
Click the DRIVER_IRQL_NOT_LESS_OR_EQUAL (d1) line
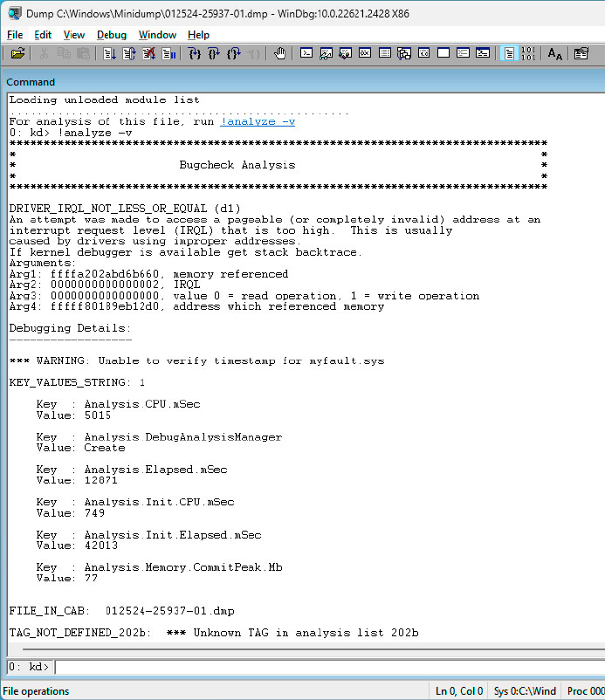click(125, 209)
